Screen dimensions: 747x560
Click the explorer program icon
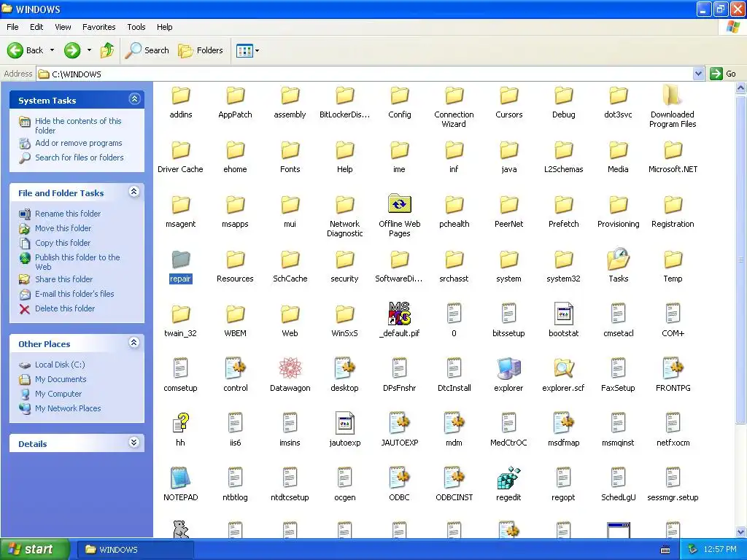coord(508,368)
